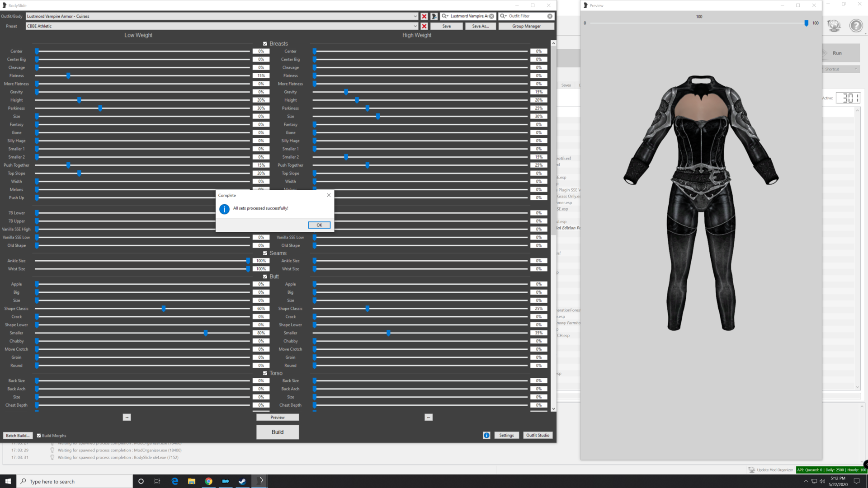Open Task View on the taskbar
Image resolution: width=868 pixels, height=488 pixels.
(x=157, y=481)
